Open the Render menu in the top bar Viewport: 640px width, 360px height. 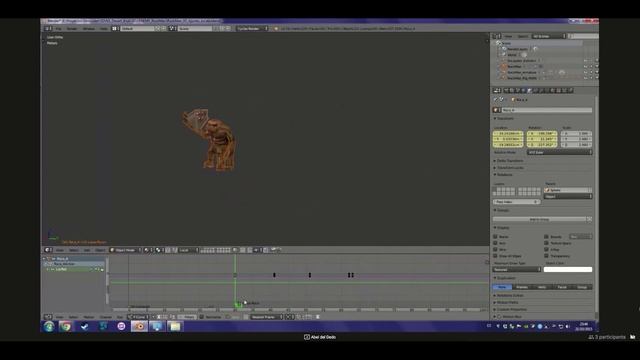coord(72,29)
